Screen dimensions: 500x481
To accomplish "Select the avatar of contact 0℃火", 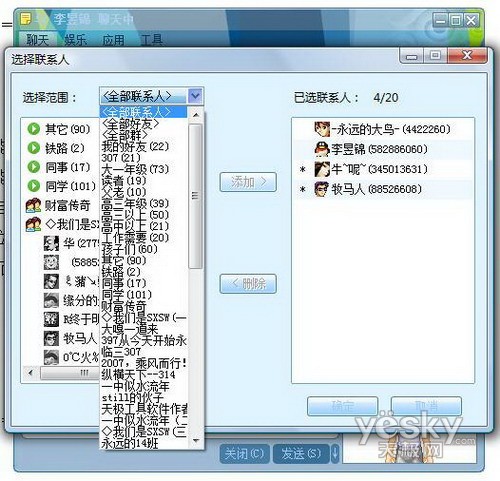I will pyautogui.click(x=51, y=357).
